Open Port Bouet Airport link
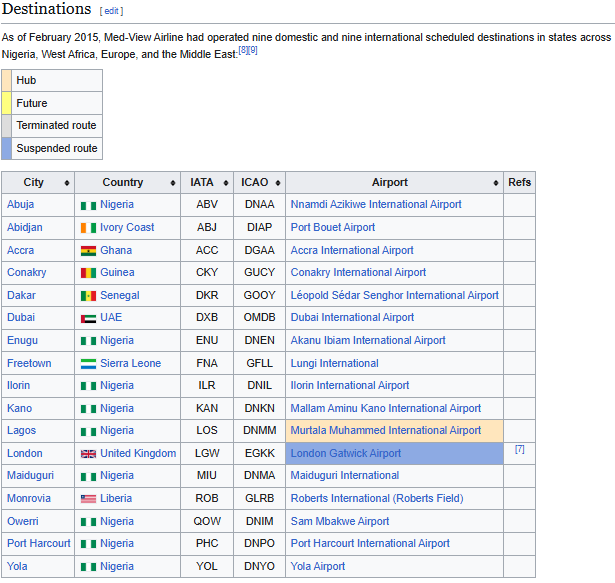The width and height of the screenshot is (615, 583). 333,227
